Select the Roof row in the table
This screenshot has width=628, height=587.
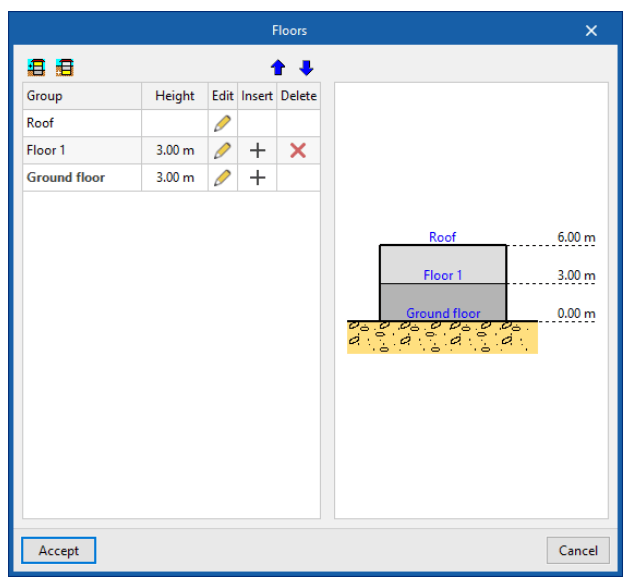click(x=171, y=123)
